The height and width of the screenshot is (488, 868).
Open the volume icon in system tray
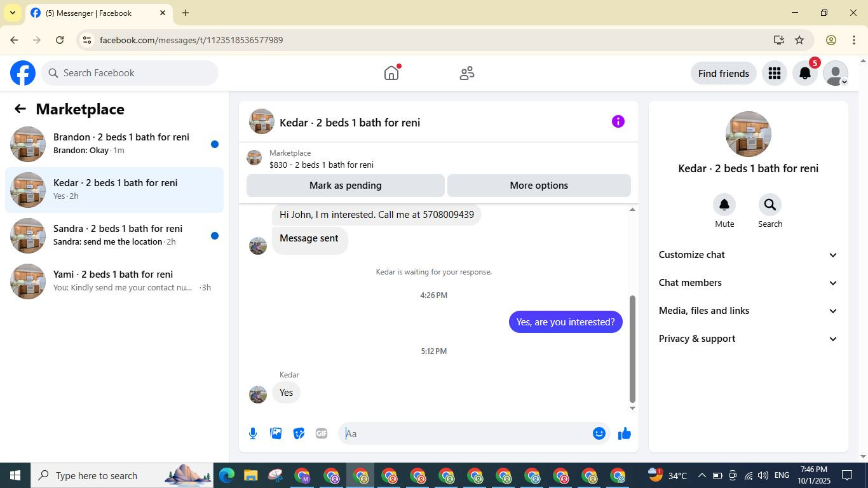coord(763,475)
